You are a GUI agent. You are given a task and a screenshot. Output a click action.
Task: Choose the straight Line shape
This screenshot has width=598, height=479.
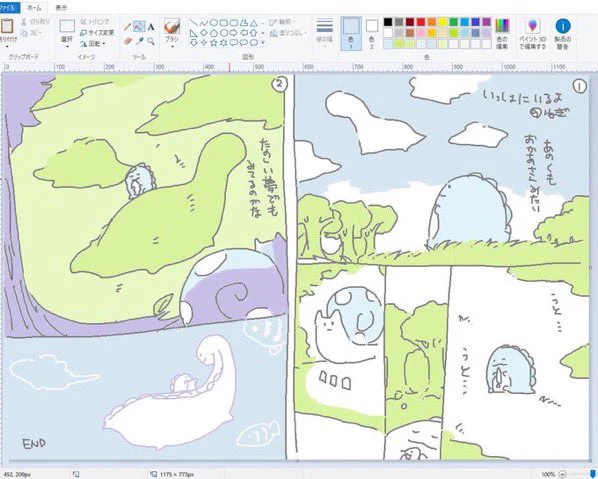click(x=194, y=23)
